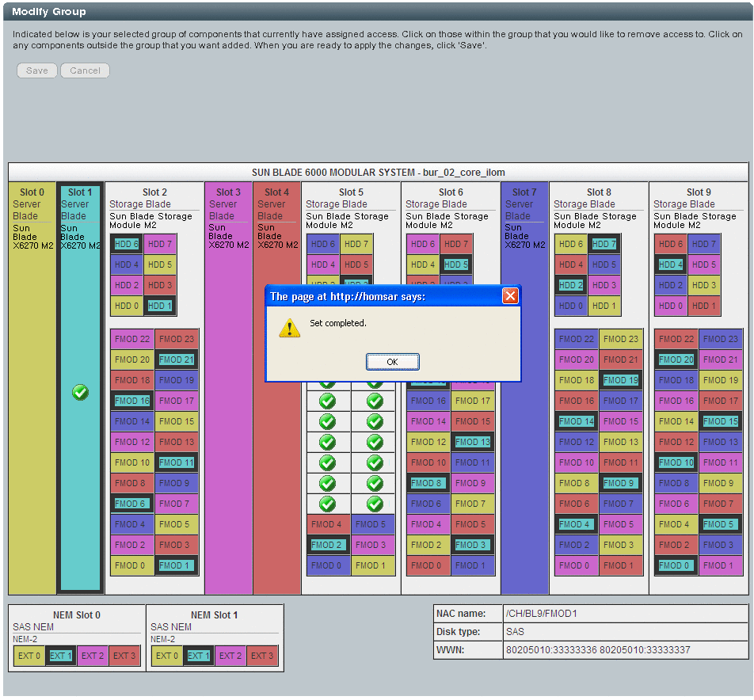Close the homsar alert dialog
The width and height of the screenshot is (754, 700).
pos(510,295)
